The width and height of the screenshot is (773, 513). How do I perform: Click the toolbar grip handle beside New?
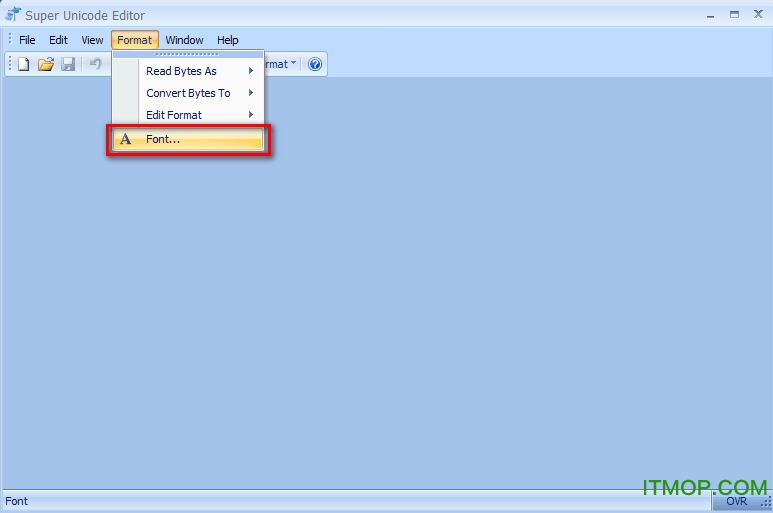pyautogui.click(x=10, y=64)
